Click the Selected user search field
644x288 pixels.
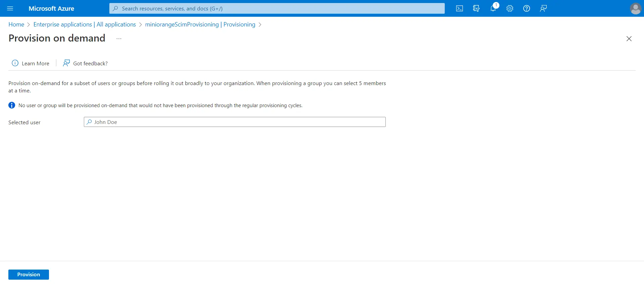click(235, 122)
